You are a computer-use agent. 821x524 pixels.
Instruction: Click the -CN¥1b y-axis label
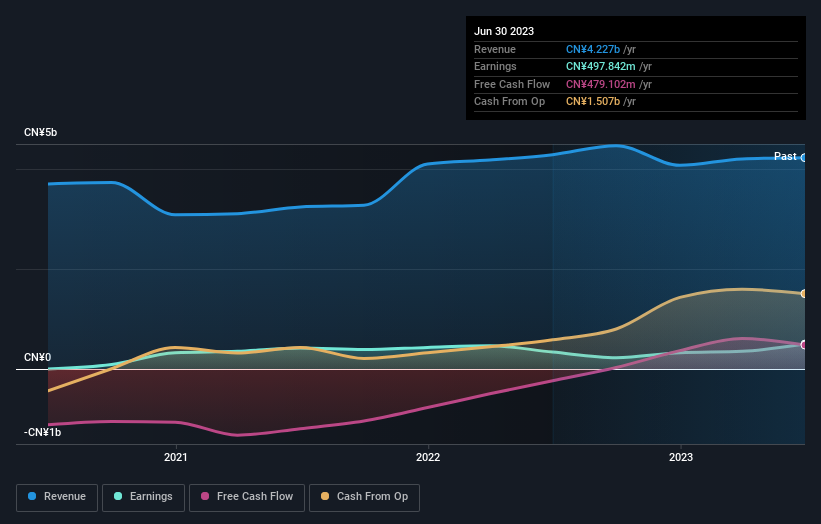42,432
